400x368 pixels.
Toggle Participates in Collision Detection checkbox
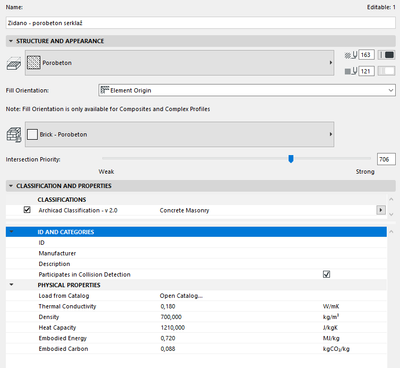(x=327, y=274)
